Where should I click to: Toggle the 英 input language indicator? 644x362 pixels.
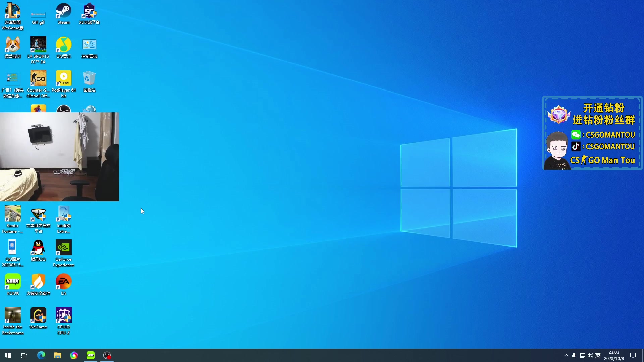[x=598, y=355]
